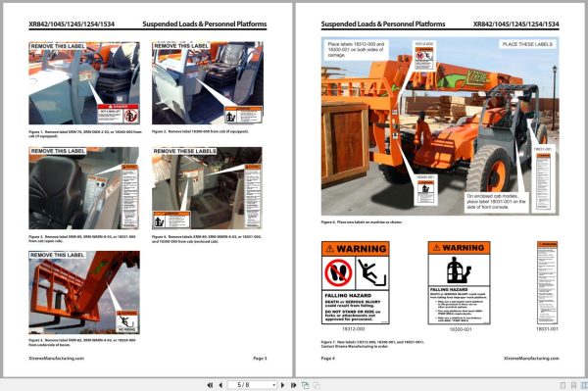Click the go-to-previous-view icon in bottom toolbar

[306, 385]
